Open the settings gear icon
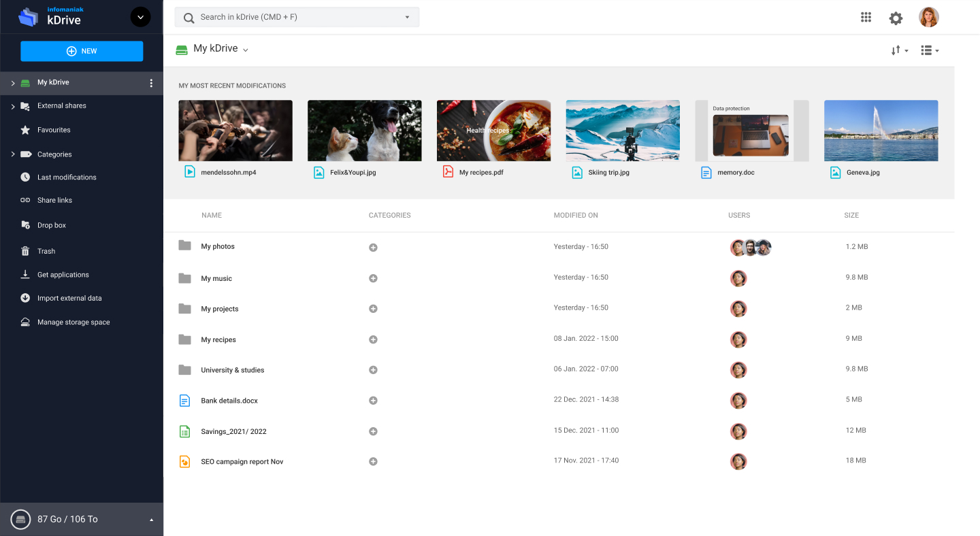This screenshot has height=536, width=980. [896, 18]
